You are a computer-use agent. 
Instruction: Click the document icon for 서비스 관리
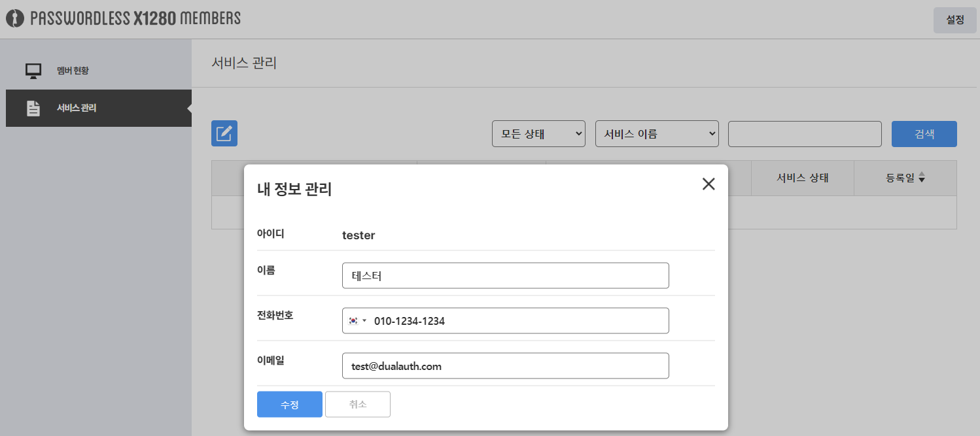click(33, 109)
